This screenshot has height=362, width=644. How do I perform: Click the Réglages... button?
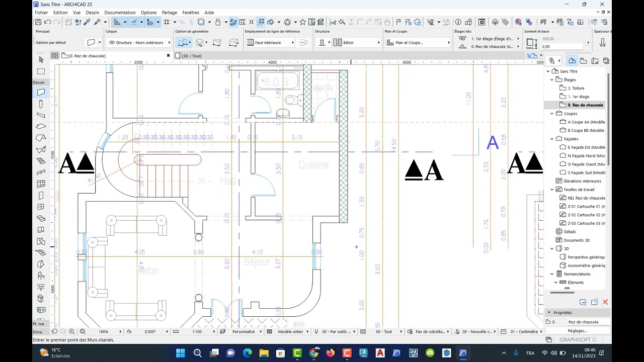tap(578, 331)
